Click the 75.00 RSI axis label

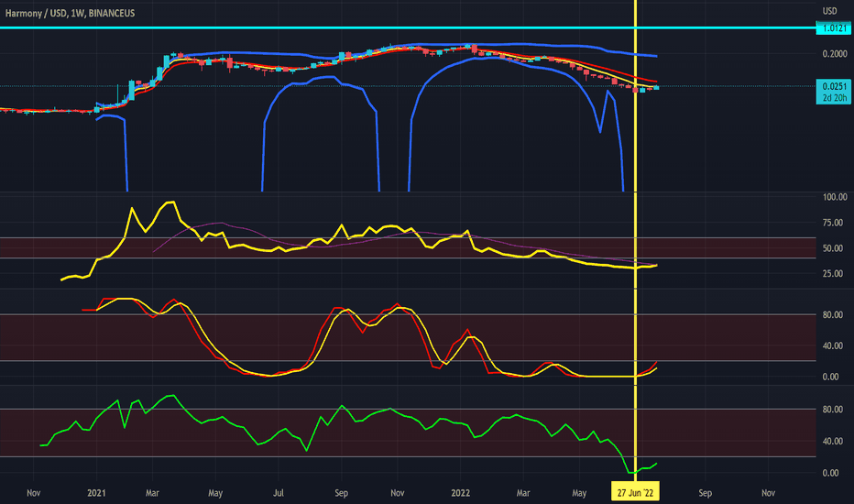pyautogui.click(x=833, y=223)
